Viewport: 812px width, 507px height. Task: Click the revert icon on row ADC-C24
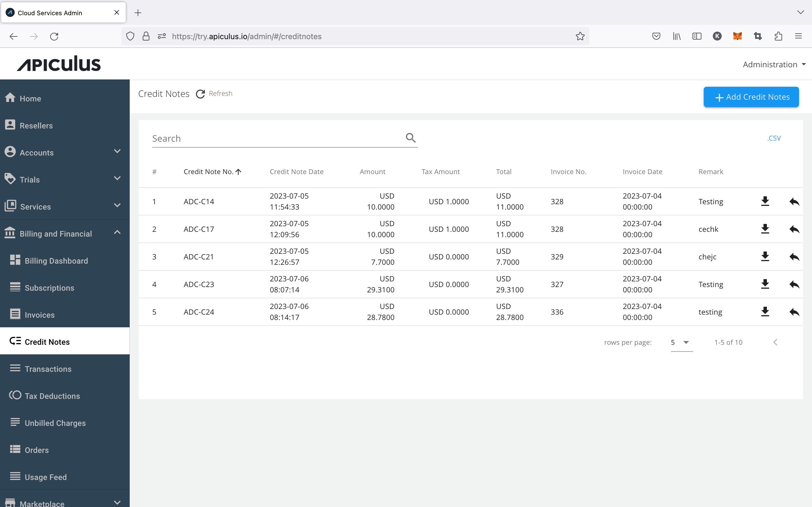pos(794,312)
